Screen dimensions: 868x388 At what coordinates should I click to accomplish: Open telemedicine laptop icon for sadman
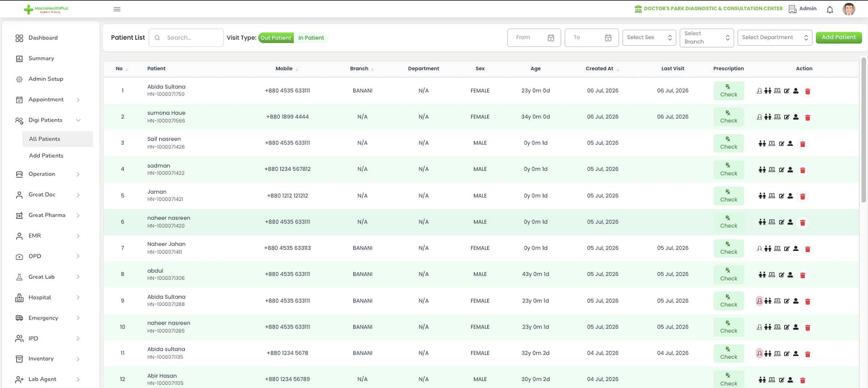pyautogui.click(x=772, y=170)
